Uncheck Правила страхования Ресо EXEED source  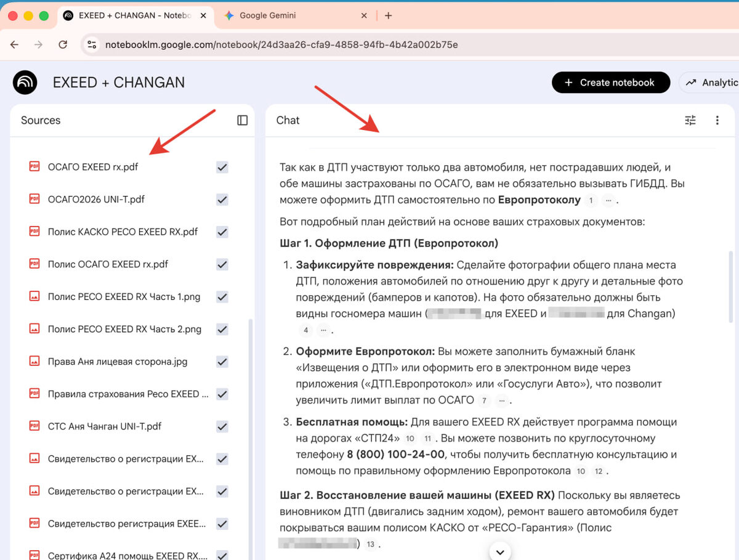click(x=222, y=394)
